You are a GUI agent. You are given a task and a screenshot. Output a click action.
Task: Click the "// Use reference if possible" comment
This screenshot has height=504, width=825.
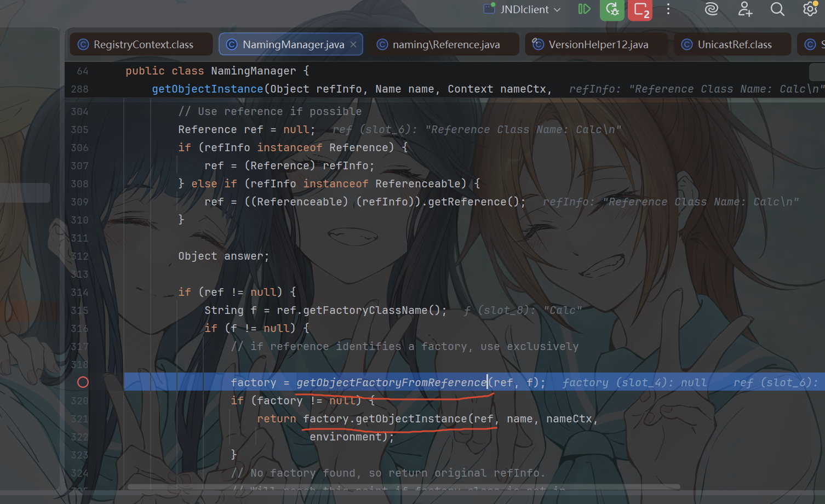[x=270, y=112]
